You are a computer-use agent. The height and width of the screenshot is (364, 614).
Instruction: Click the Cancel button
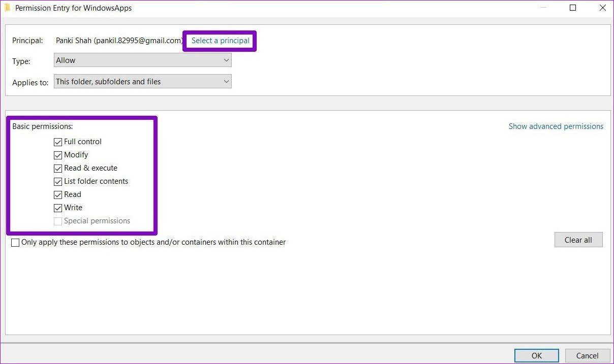click(588, 355)
